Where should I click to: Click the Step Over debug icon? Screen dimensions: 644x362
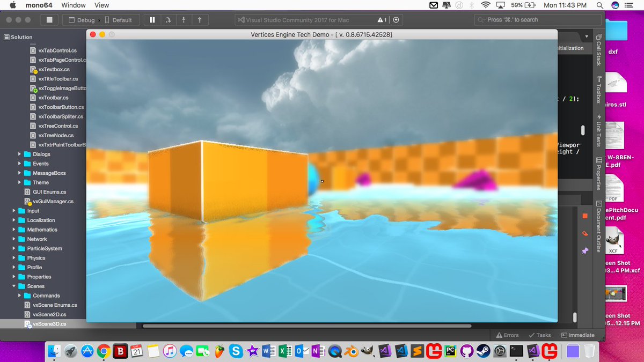[x=168, y=20]
